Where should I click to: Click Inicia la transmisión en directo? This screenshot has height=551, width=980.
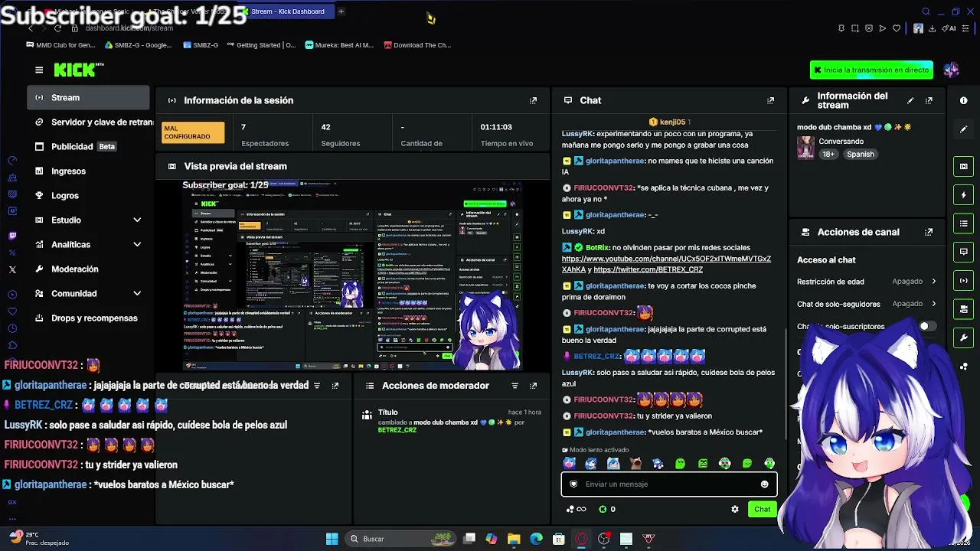[871, 70]
